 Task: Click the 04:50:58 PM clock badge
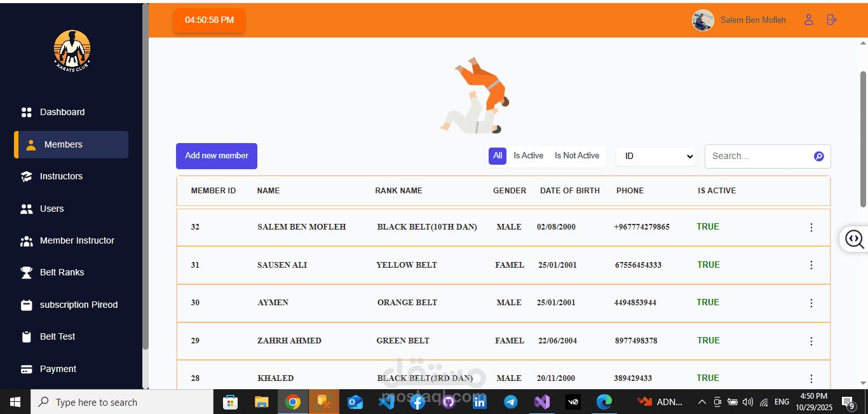[209, 20]
